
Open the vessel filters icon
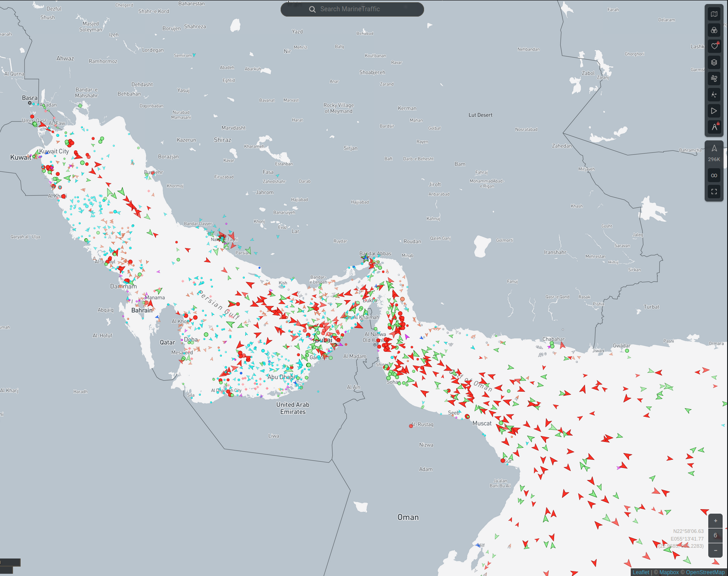click(714, 30)
